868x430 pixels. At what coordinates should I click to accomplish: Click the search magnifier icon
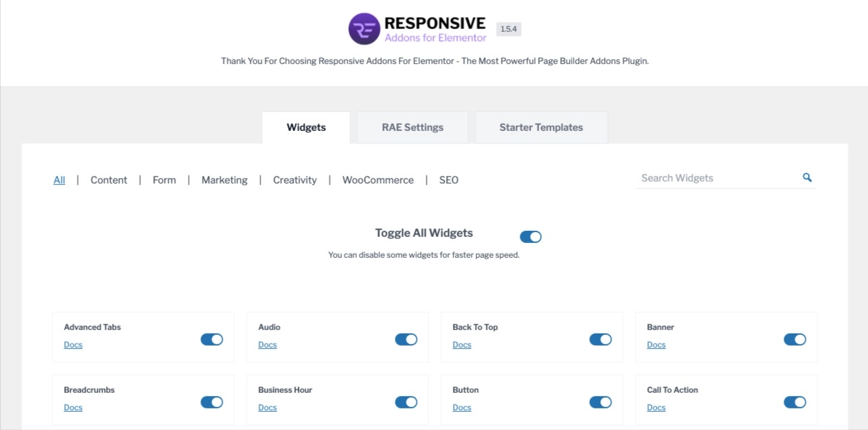click(x=807, y=178)
